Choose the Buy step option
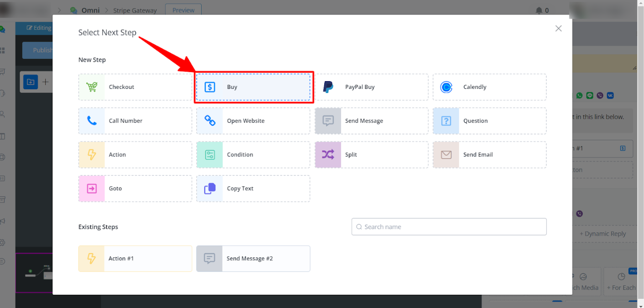The width and height of the screenshot is (644, 308). [x=253, y=87]
